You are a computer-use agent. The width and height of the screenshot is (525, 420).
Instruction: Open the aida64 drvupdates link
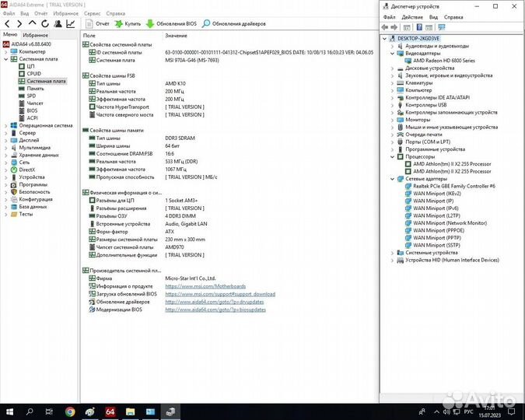[x=215, y=302]
